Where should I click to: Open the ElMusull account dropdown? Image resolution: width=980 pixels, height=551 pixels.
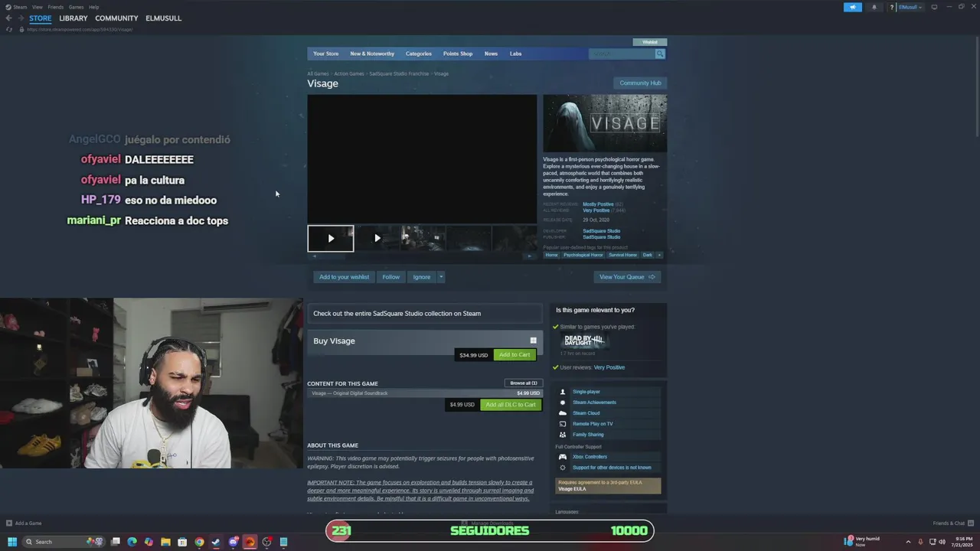[910, 7]
